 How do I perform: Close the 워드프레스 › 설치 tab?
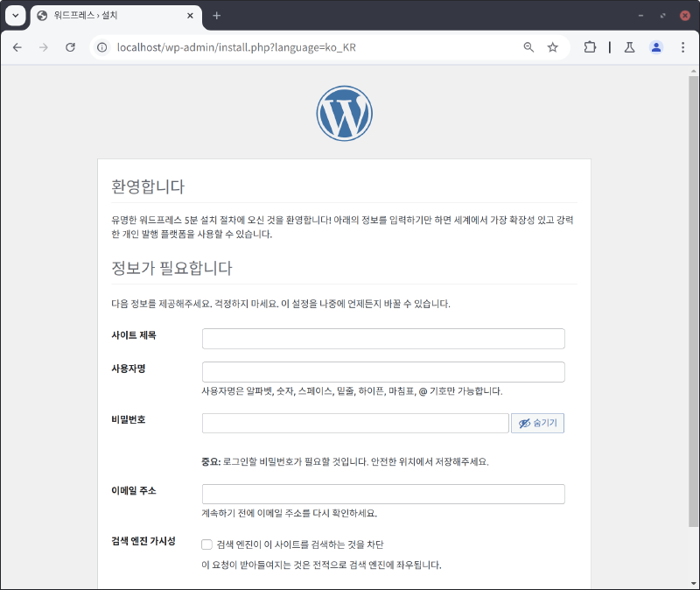click(190, 16)
